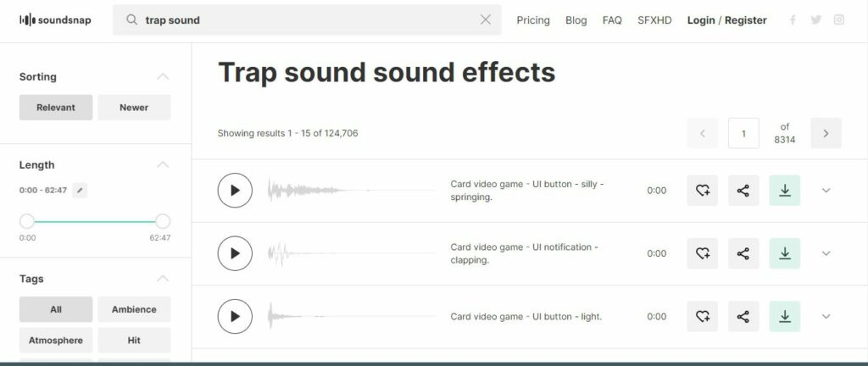Download the UI notification clapping sound
This screenshot has width=868, height=366.
point(784,253)
